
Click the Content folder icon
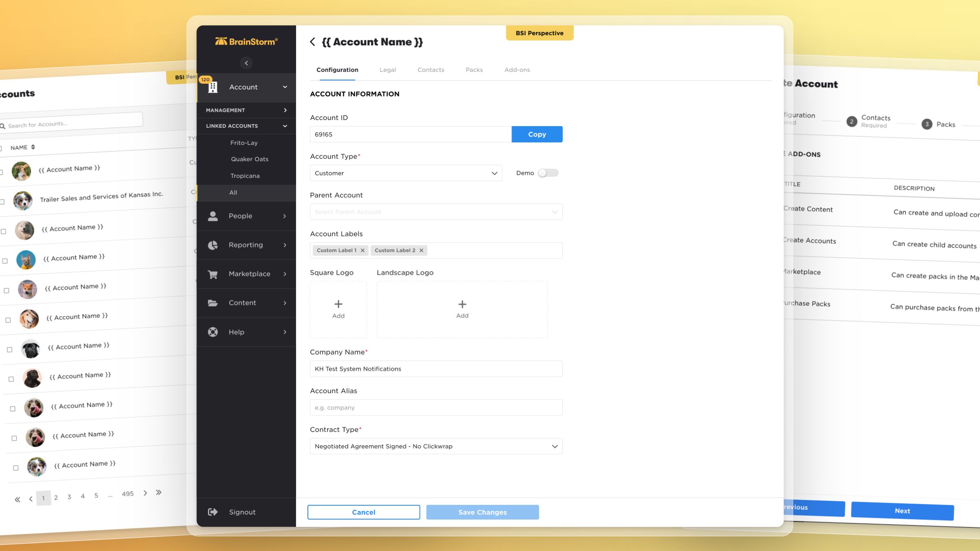(213, 303)
